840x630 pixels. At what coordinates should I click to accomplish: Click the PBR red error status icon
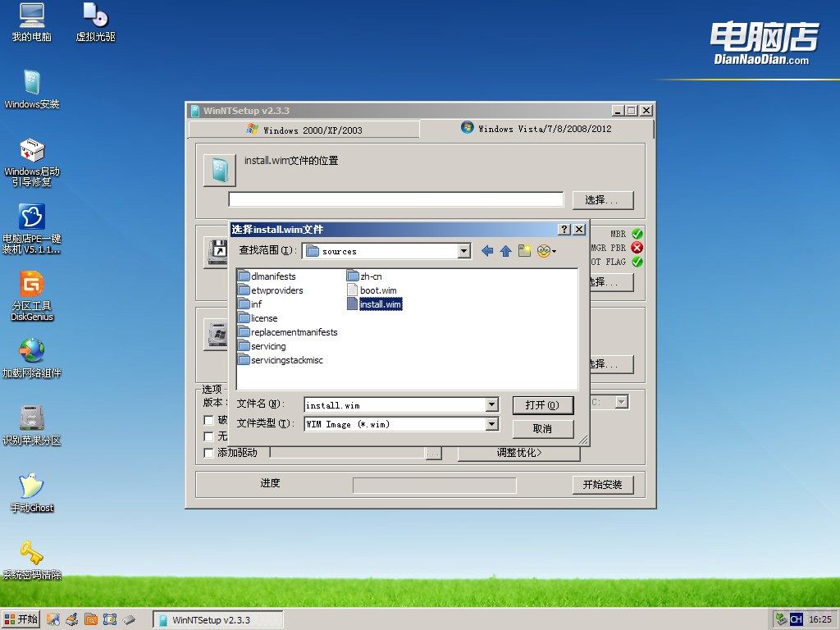point(637,248)
